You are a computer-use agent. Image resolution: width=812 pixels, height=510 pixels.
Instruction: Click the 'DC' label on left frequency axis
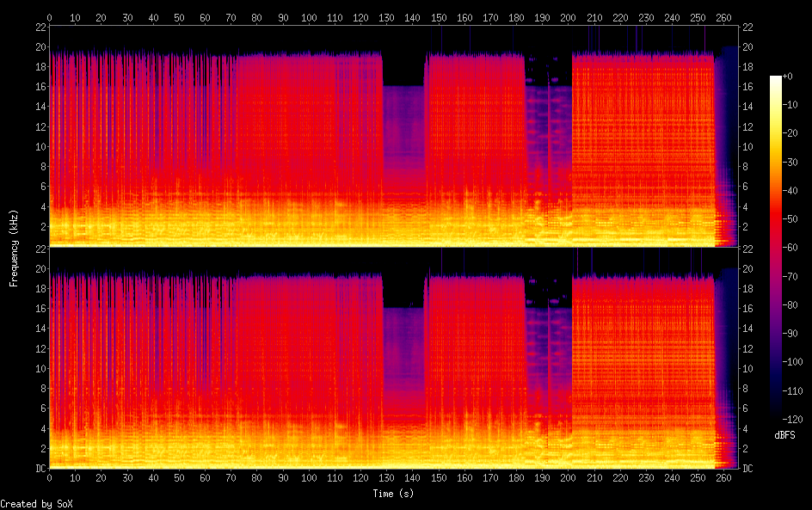41,469
